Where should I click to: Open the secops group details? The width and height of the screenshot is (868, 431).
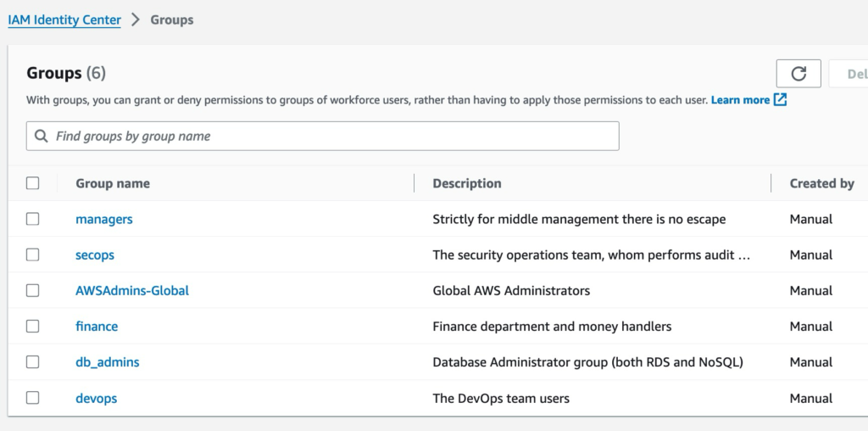pos(95,255)
